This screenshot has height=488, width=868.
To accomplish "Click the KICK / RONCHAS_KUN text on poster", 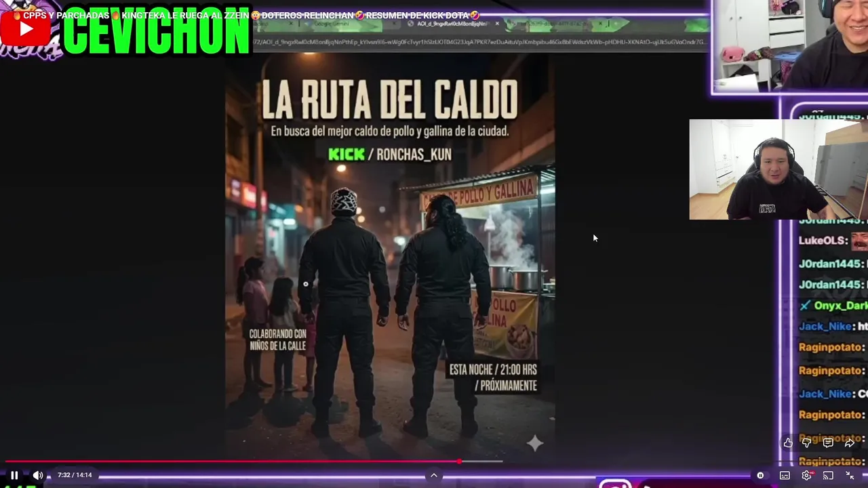I will [390, 155].
